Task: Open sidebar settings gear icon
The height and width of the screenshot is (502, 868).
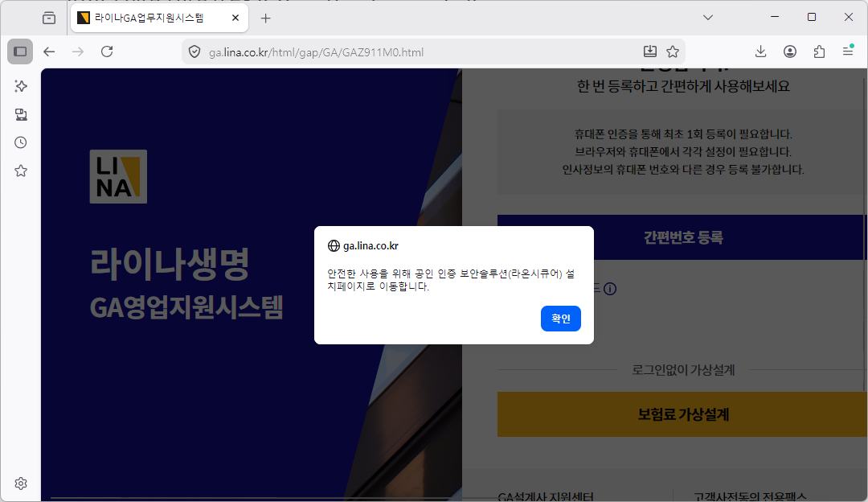Action: tap(20, 483)
